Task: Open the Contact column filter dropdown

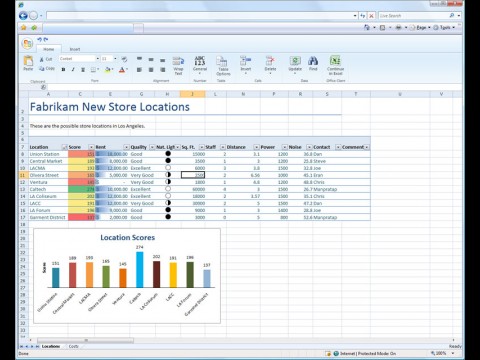Action: click(338, 147)
